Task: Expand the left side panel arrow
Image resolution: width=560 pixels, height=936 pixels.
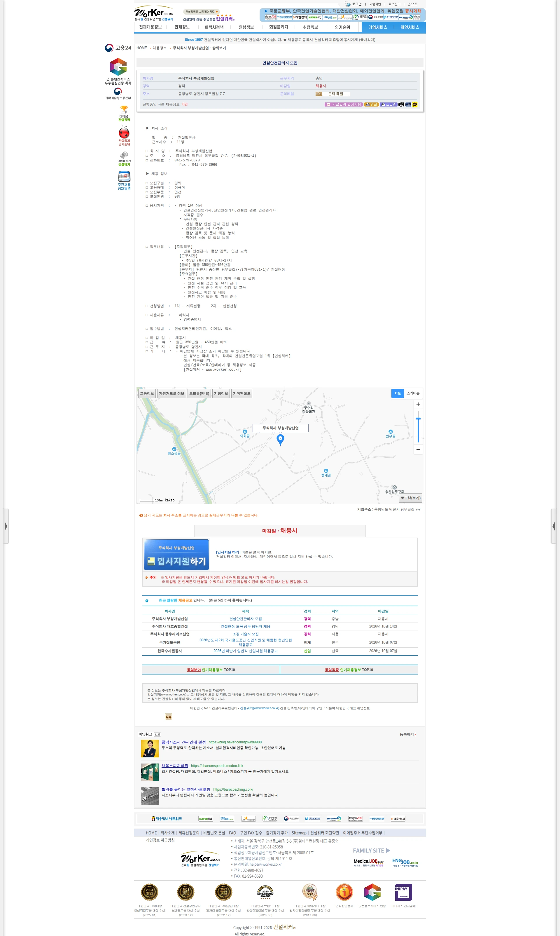Action: 6,526
